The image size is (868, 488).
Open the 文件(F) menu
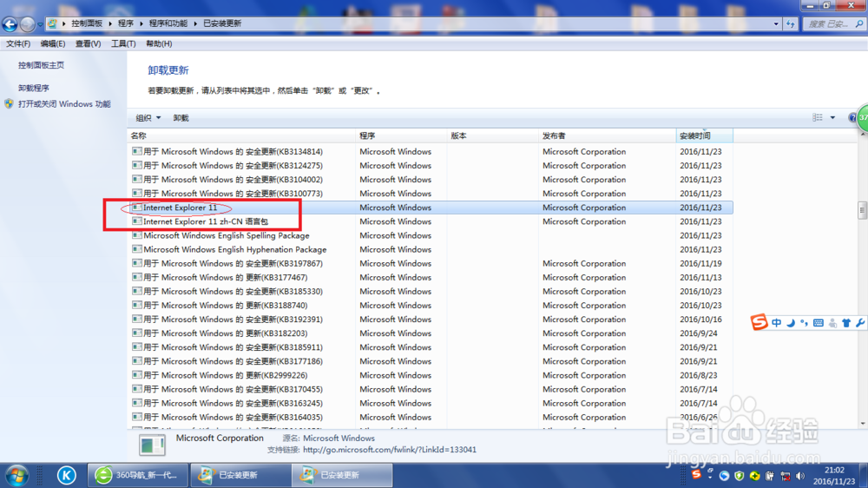pos(18,43)
